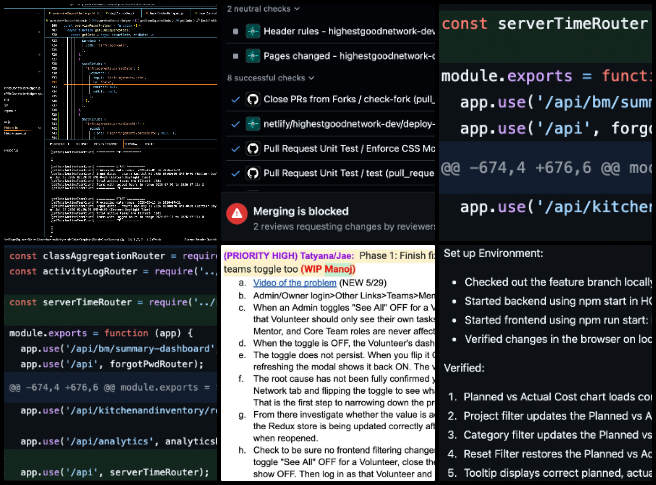Click the checkmark status icon beside Close PRs from Forks
This screenshot has height=485, width=656.
(x=236, y=100)
